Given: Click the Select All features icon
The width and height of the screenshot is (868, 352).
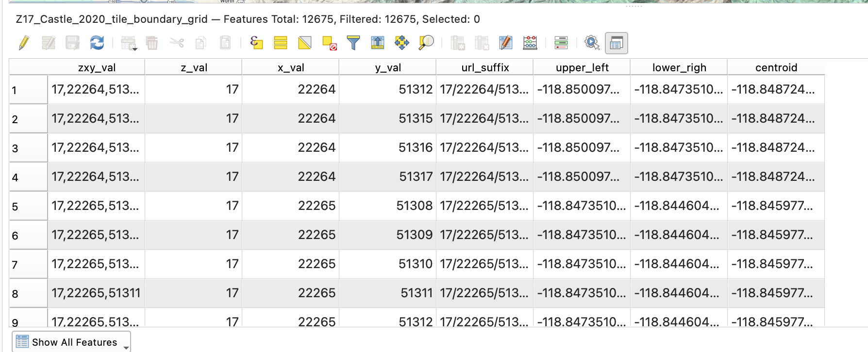Looking at the screenshot, I should pyautogui.click(x=281, y=43).
